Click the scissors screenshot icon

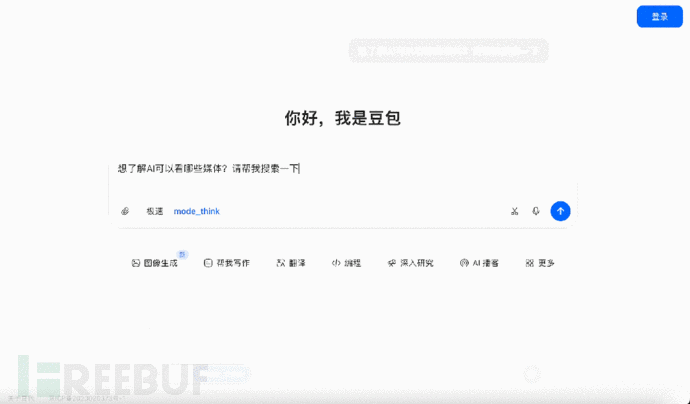point(514,211)
